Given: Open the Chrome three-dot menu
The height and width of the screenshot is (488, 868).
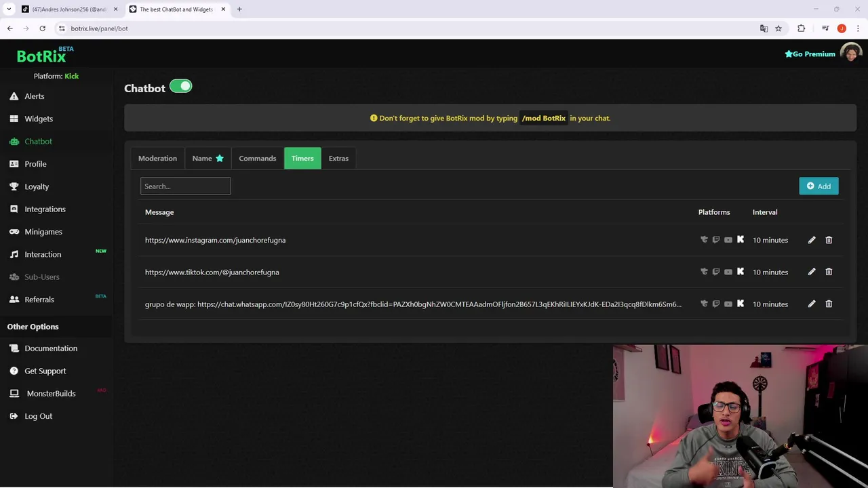Looking at the screenshot, I should click(858, 28).
